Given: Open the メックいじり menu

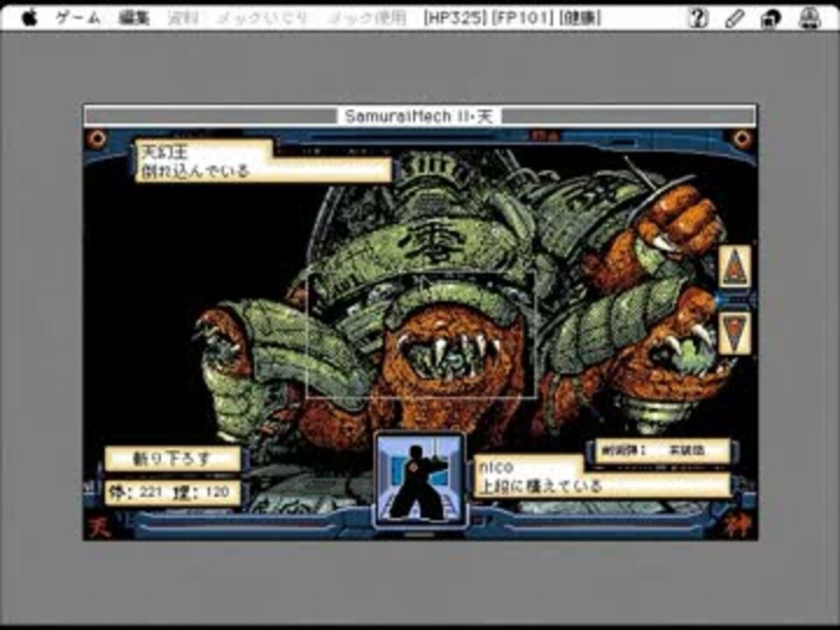Looking at the screenshot, I should [x=263, y=18].
